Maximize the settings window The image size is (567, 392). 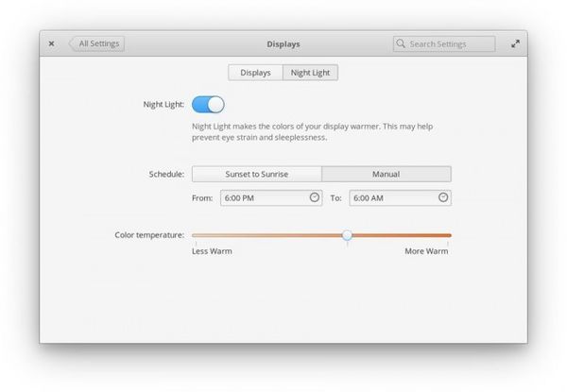[x=515, y=43]
